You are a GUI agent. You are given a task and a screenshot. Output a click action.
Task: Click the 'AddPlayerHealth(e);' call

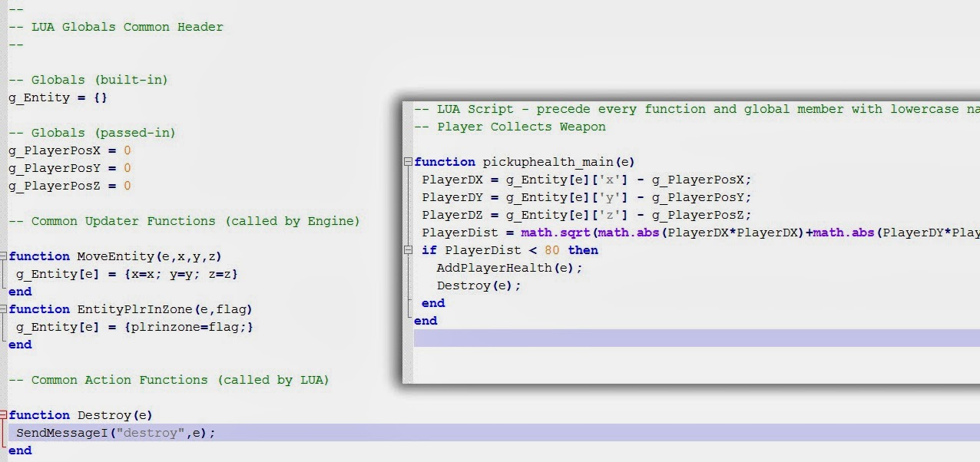click(510, 268)
